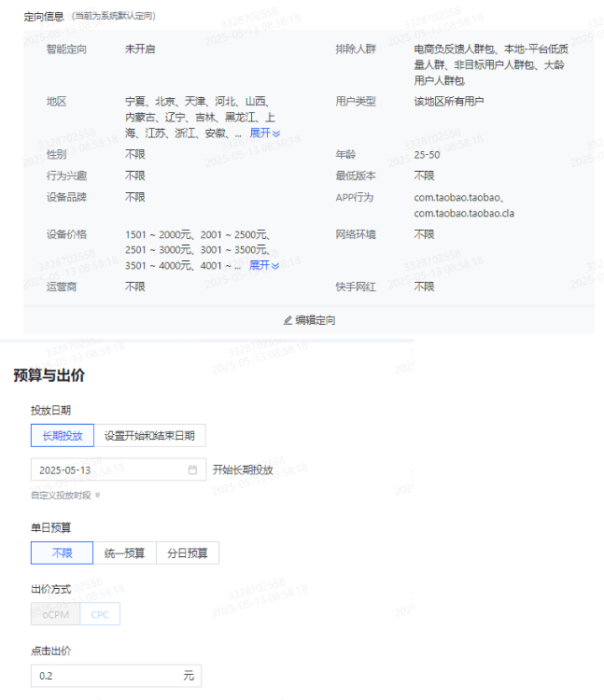Image resolution: width=604 pixels, height=700 pixels.
Task: Click the 预算与出价 section heading
Action: click(x=49, y=375)
